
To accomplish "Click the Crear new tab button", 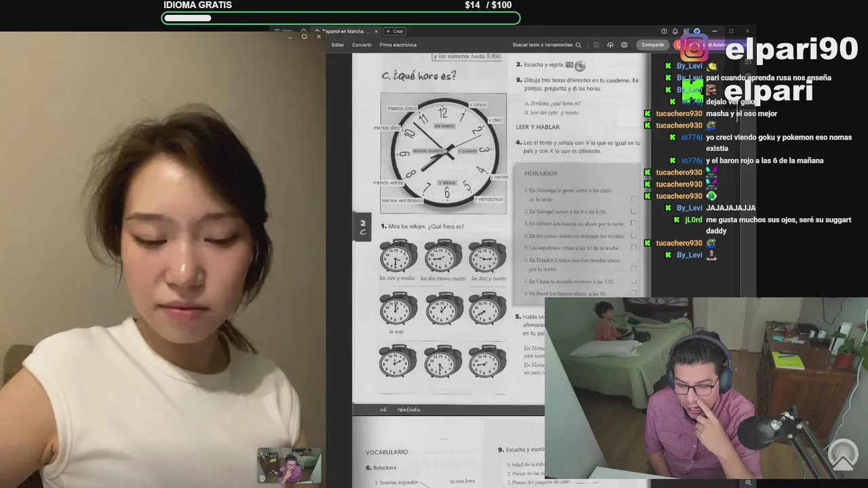I will tap(395, 31).
